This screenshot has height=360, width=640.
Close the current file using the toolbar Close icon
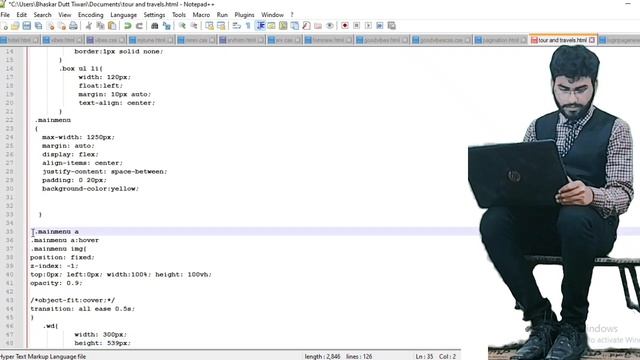(50, 26)
